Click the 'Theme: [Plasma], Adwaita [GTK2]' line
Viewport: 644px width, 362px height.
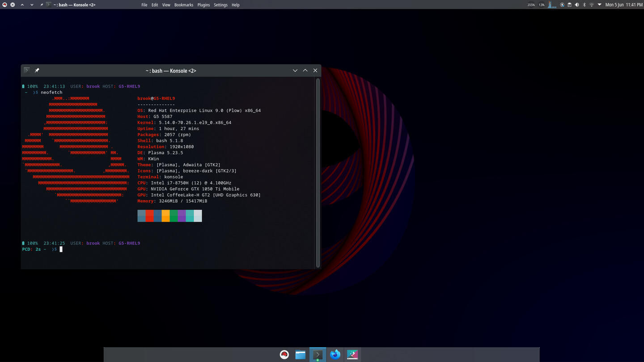pos(179,165)
